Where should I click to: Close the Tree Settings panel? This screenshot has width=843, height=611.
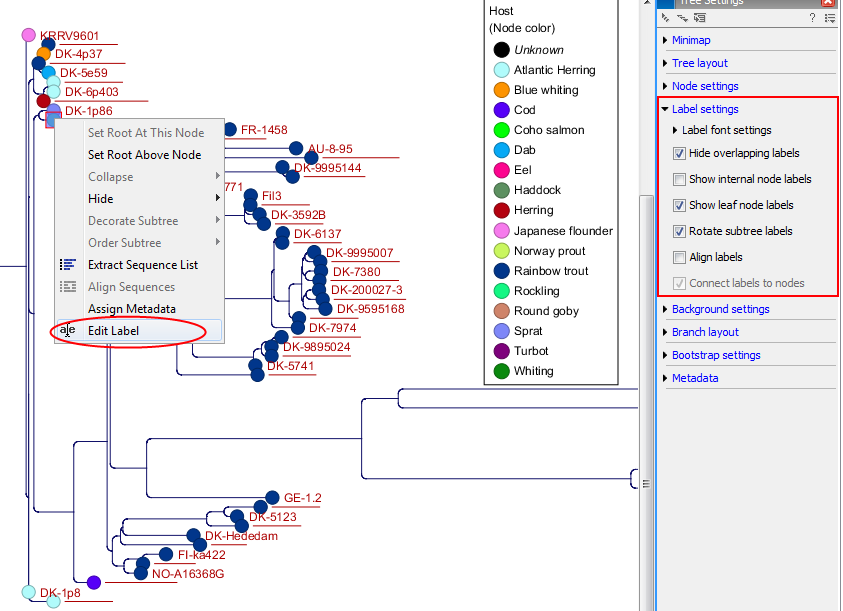pyautogui.click(x=828, y=2)
